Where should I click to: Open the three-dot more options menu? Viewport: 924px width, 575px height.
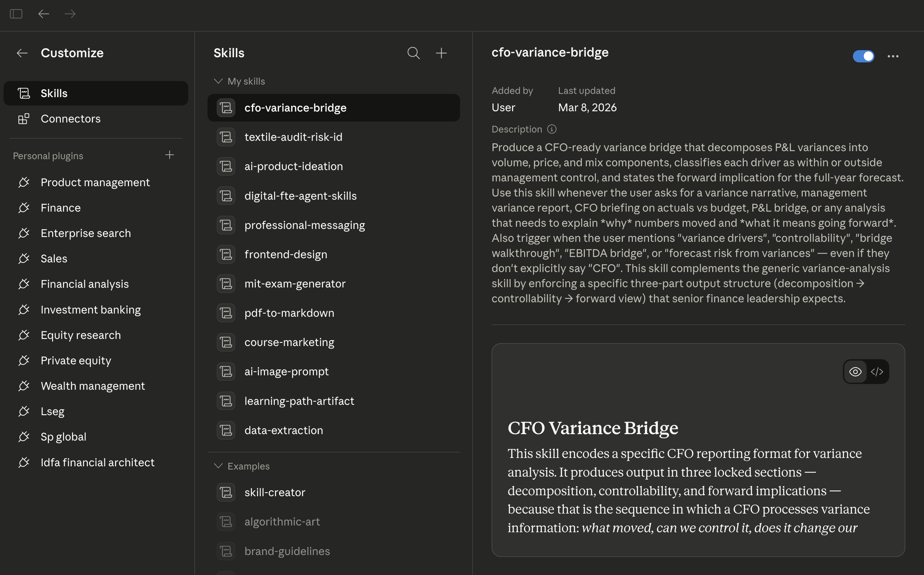(892, 56)
